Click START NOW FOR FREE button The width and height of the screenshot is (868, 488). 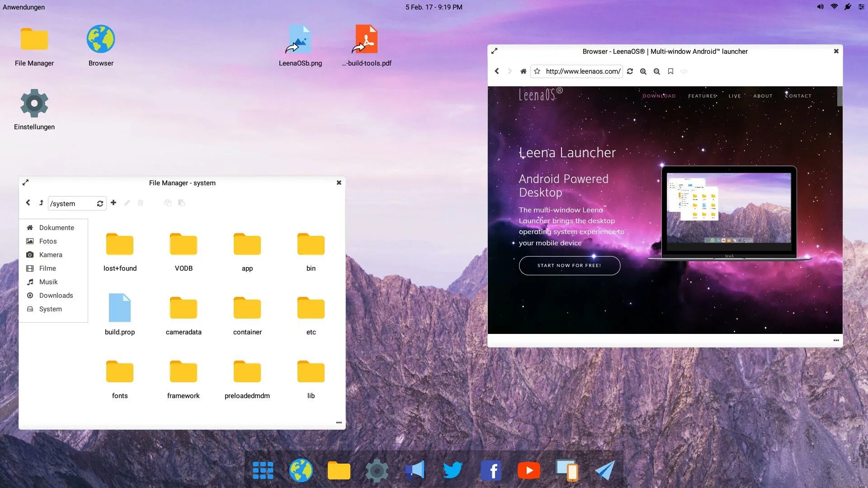point(569,266)
